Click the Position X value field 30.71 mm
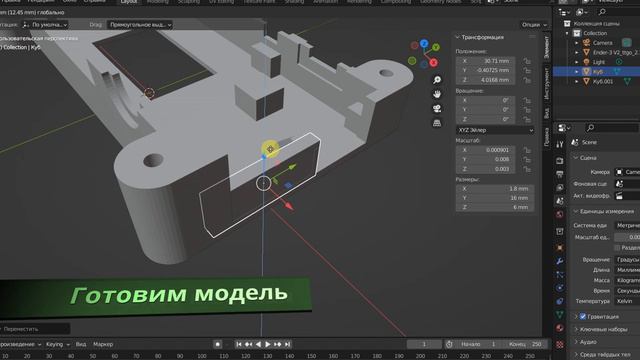This screenshot has width=640, height=360. point(485,61)
